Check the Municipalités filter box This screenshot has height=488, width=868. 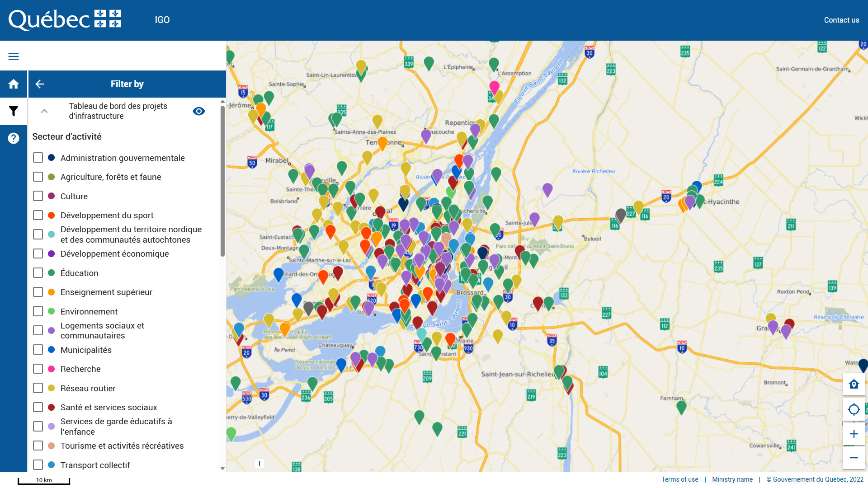tap(38, 350)
